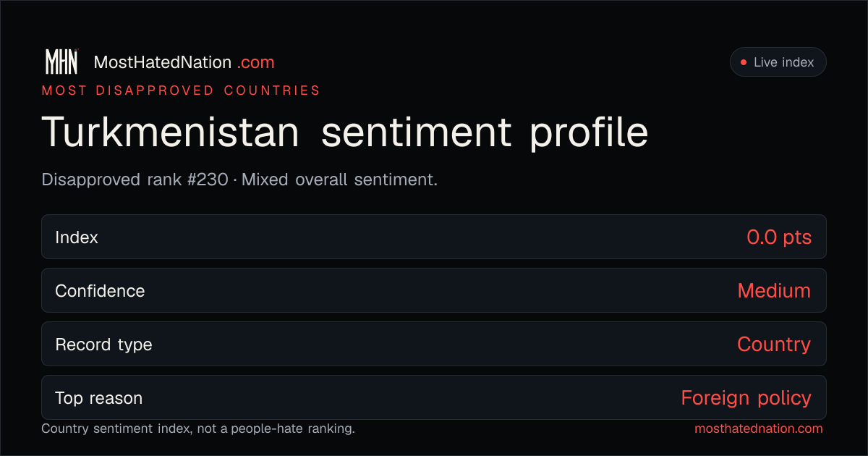Select the Most Disapproved Countries label

(x=181, y=90)
